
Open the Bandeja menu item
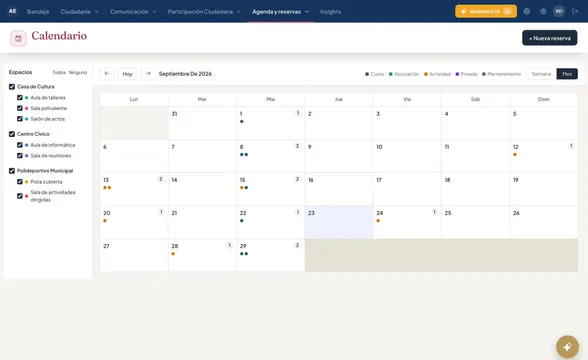(x=38, y=12)
